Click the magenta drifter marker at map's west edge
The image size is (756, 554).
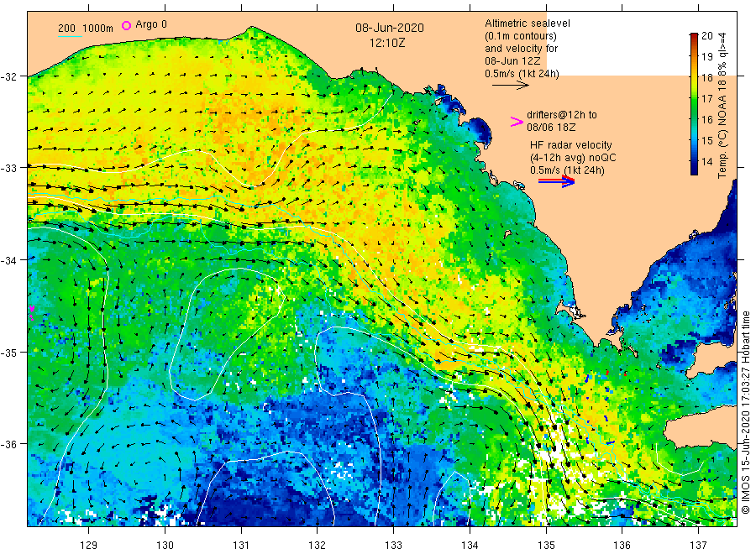(x=31, y=312)
